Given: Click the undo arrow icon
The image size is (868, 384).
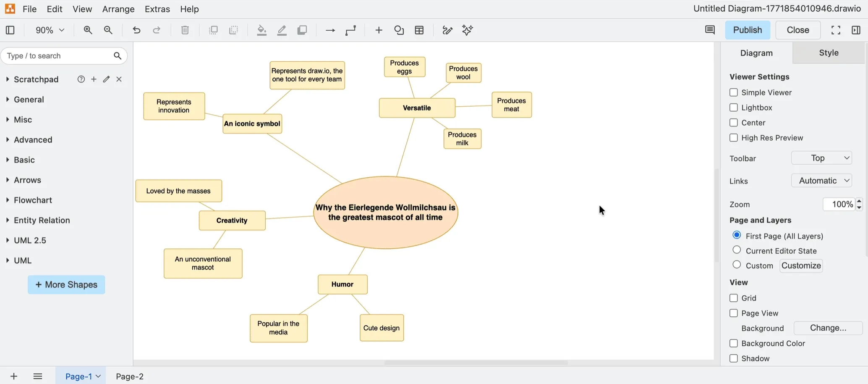Looking at the screenshot, I should click(136, 30).
